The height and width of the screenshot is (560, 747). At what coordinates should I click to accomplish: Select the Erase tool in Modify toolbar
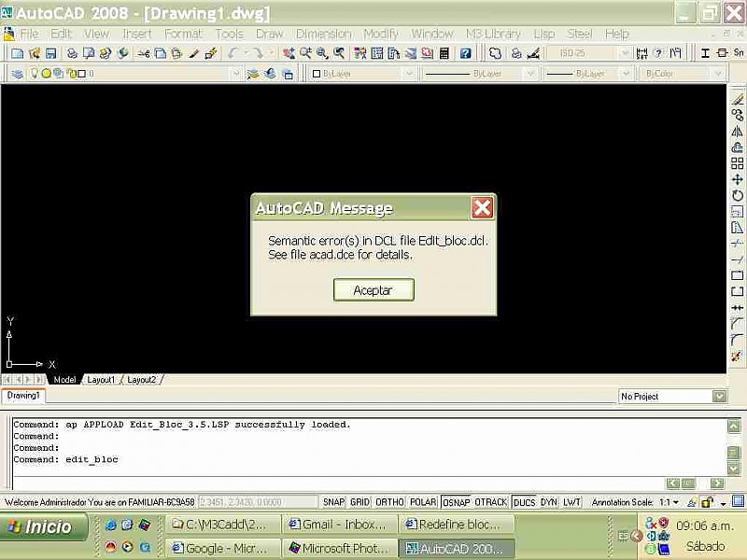click(737, 99)
